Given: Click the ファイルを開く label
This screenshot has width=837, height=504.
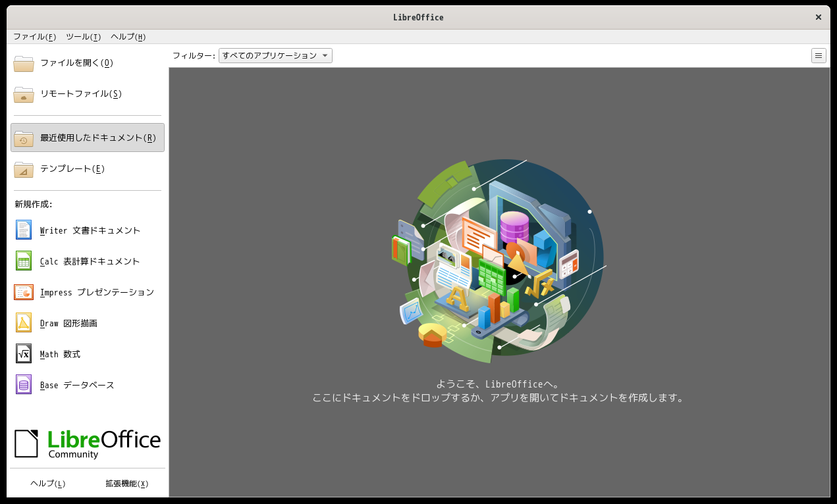Looking at the screenshot, I should point(77,63).
